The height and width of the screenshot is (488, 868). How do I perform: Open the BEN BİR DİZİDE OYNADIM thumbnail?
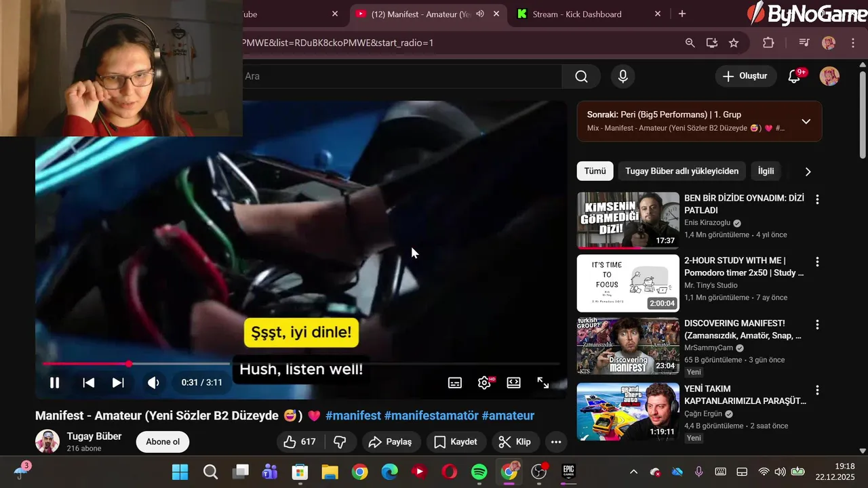[x=628, y=220]
